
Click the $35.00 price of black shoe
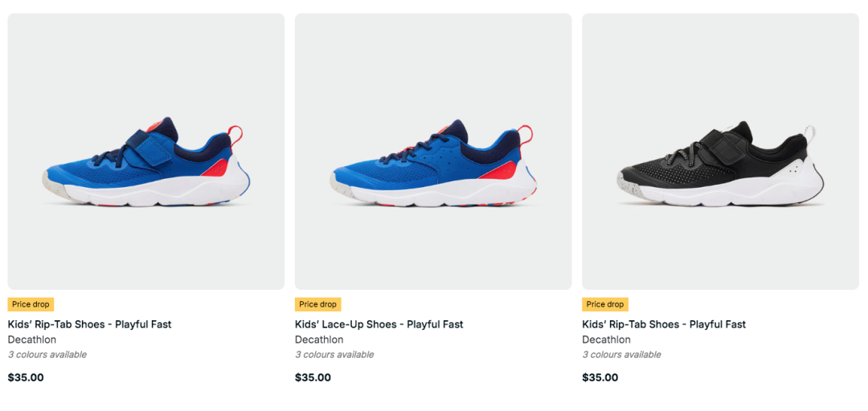(x=600, y=378)
